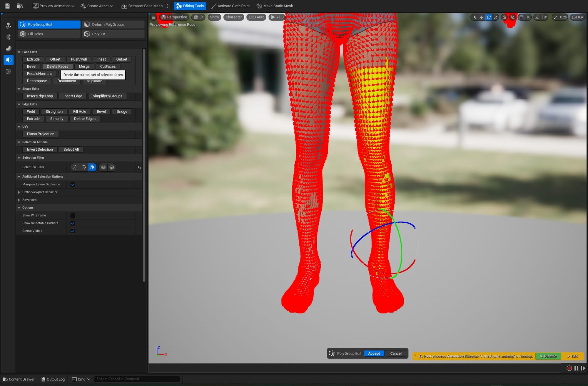
Task: Uncheck Gizmo Visible option
Action: pos(73,231)
